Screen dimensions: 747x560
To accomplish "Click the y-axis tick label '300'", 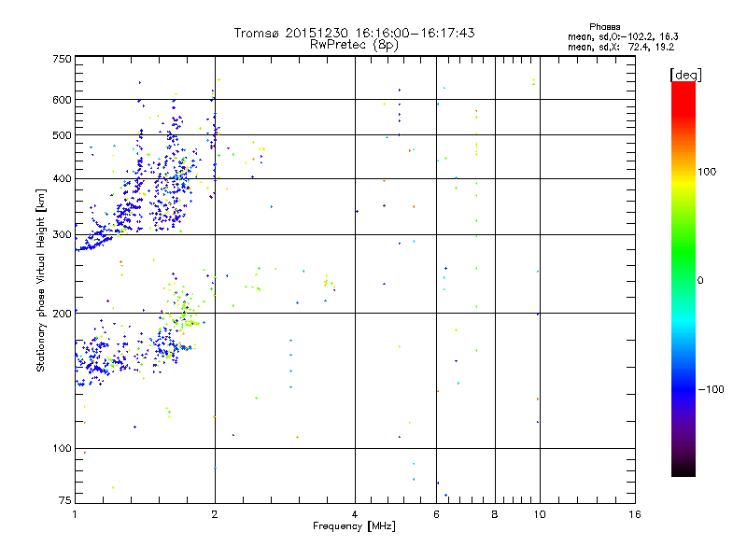I will point(62,235).
